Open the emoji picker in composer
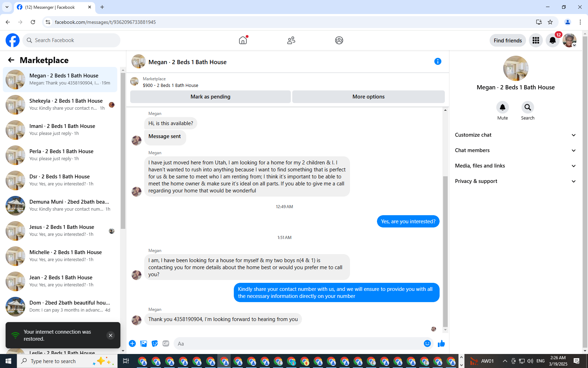 pyautogui.click(x=427, y=343)
